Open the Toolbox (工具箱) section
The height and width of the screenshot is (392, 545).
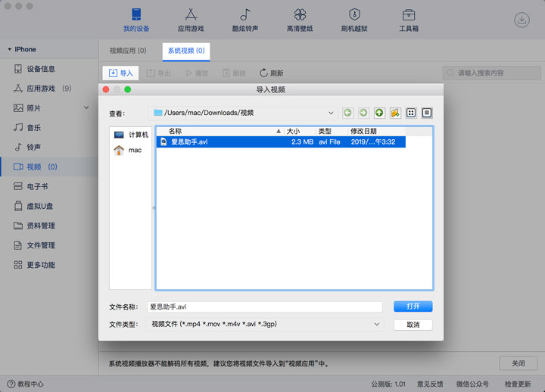409,20
